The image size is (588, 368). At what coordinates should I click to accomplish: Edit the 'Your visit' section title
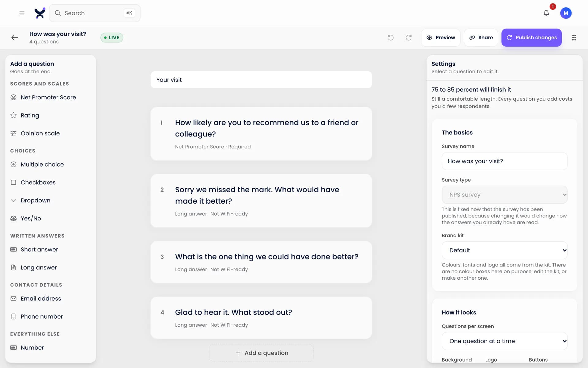(x=261, y=80)
